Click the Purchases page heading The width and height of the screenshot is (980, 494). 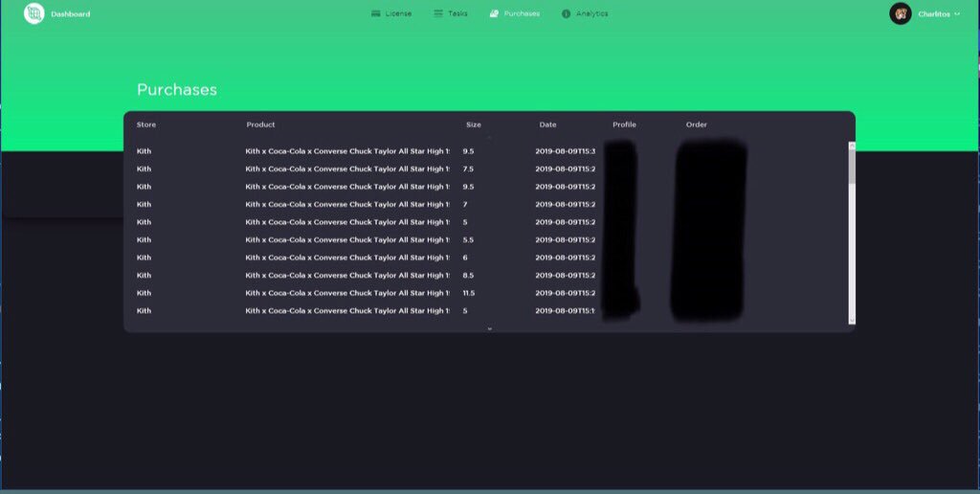click(x=177, y=89)
